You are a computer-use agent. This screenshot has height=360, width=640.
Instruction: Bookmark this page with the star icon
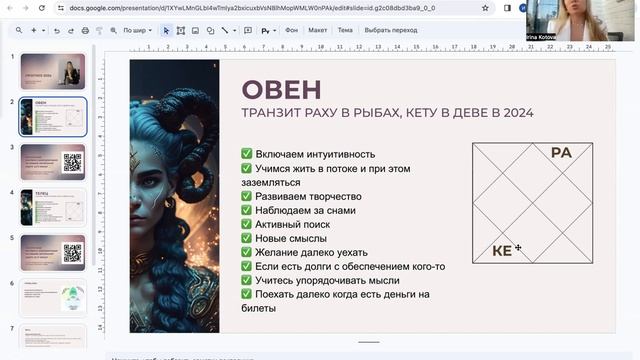click(x=485, y=8)
